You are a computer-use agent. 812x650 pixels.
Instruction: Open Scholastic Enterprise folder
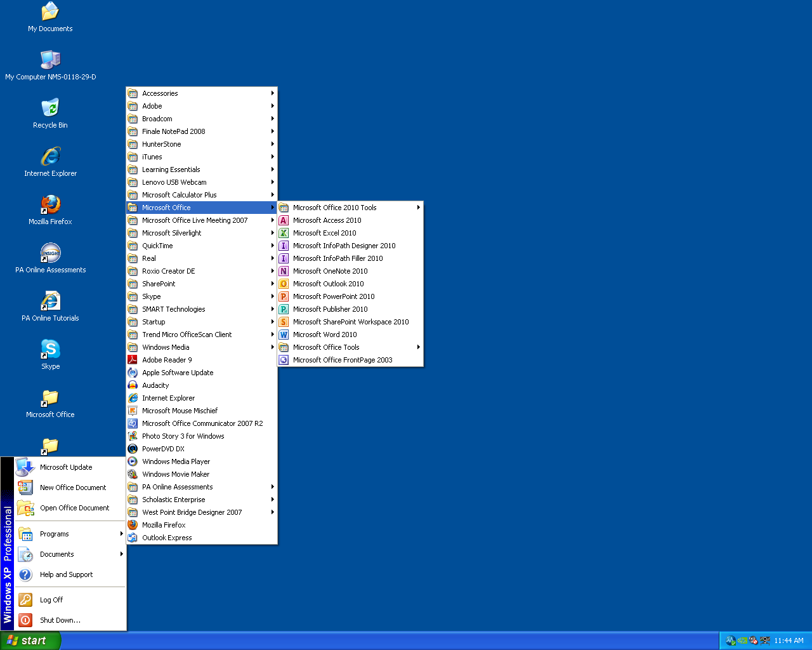coord(202,500)
